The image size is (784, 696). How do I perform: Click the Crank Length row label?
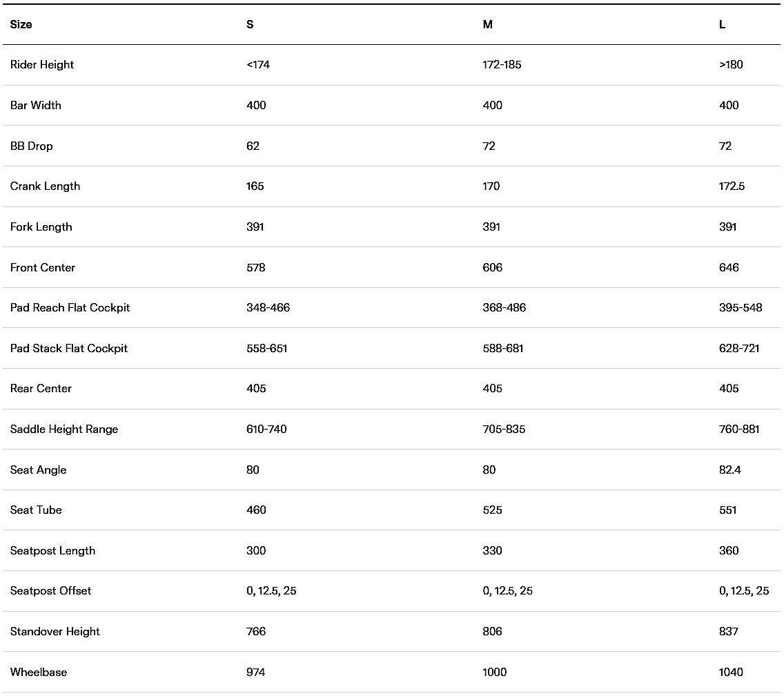tap(45, 186)
